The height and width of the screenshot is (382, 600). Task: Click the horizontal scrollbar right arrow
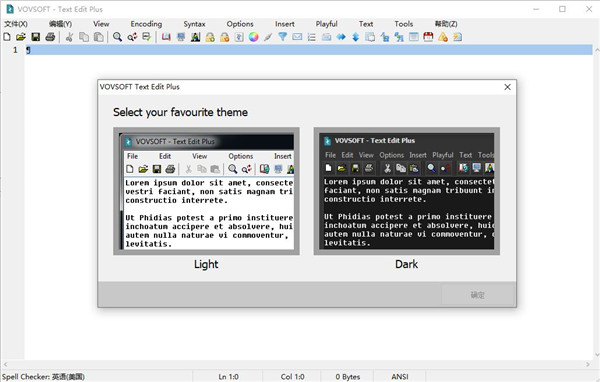pyautogui.click(x=588, y=364)
